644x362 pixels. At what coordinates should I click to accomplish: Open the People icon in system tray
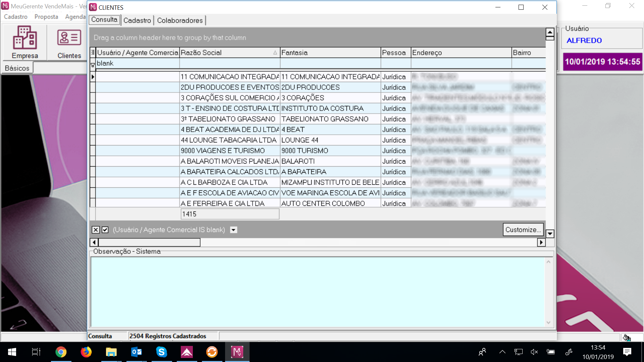482,352
